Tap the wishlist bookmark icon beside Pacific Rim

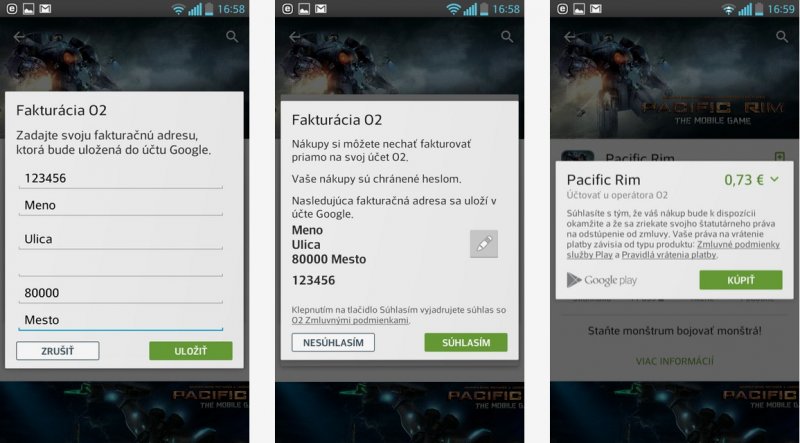[x=779, y=156]
